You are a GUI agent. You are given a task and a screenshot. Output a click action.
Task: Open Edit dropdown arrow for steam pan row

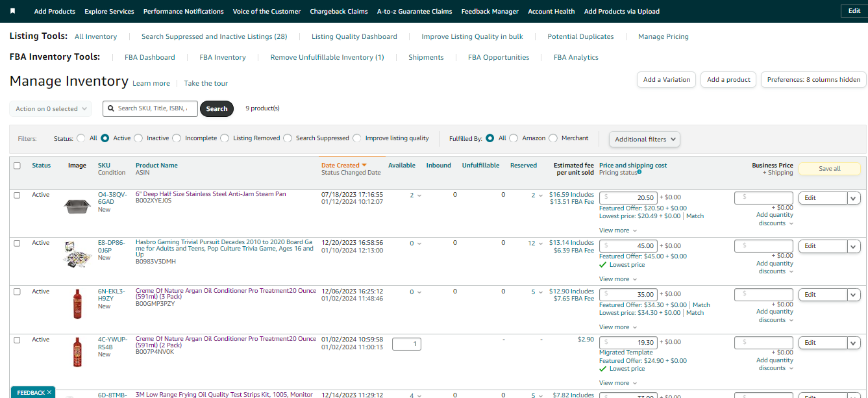click(x=854, y=198)
